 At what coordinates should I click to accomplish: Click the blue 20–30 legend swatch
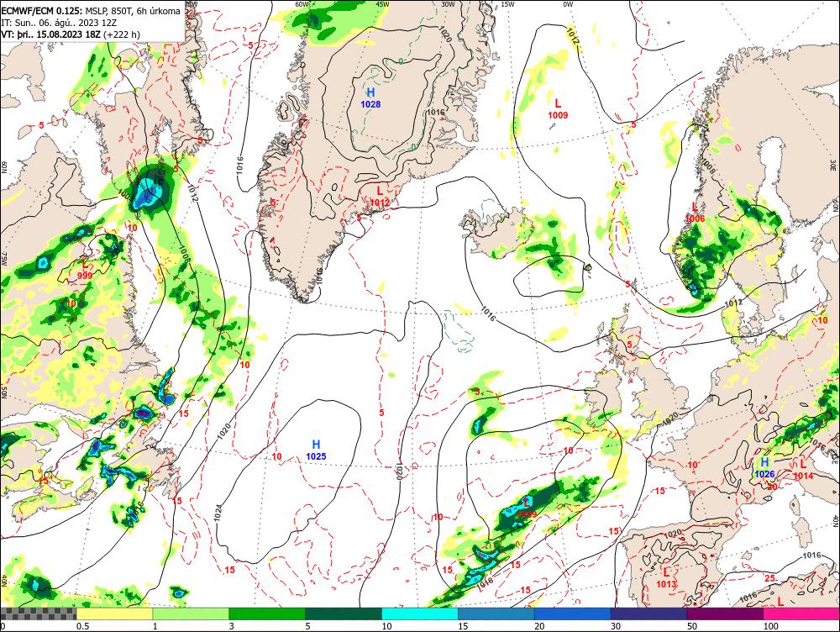point(573,614)
